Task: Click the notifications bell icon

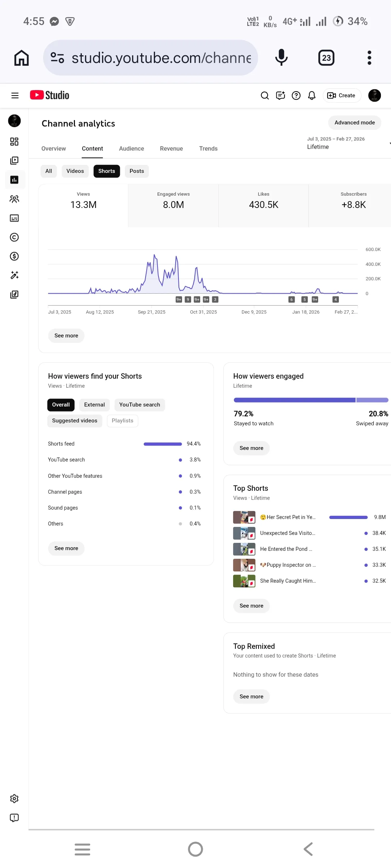Action: [x=312, y=95]
